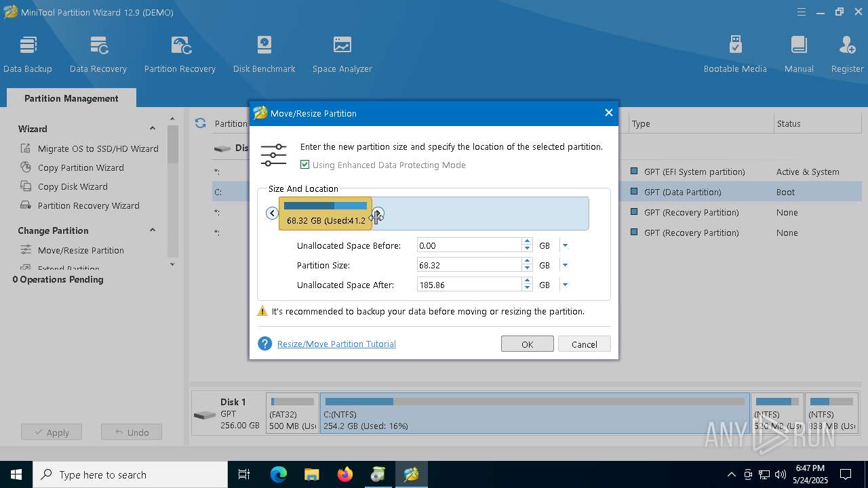Show hidden system tray icons

[x=731, y=474]
